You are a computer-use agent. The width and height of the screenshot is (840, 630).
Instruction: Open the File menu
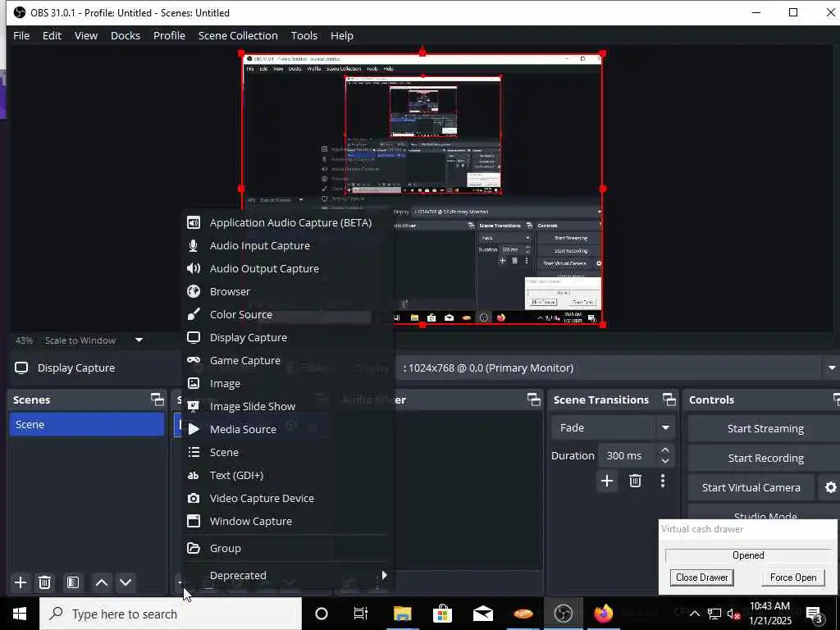coord(21,36)
